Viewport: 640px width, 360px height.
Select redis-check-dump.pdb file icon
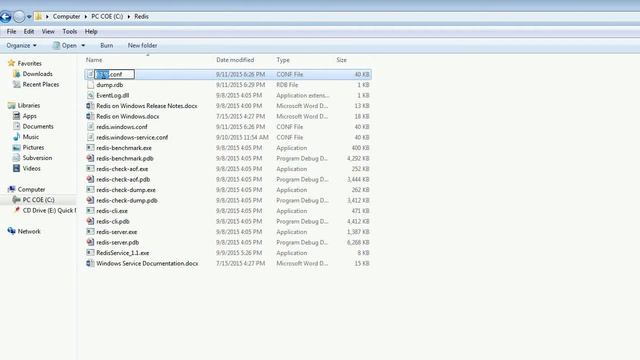tap(90, 200)
